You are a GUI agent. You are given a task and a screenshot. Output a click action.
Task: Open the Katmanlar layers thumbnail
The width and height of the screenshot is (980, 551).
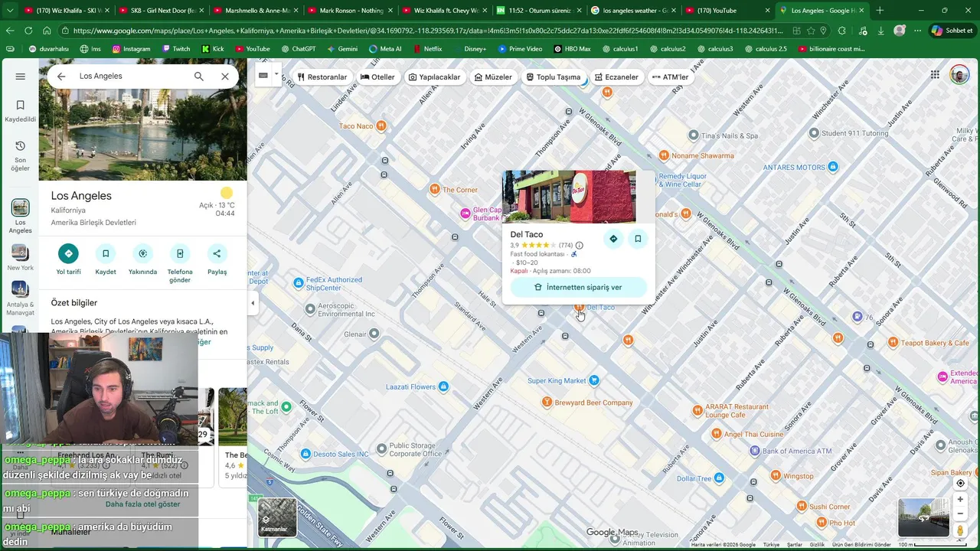click(277, 517)
